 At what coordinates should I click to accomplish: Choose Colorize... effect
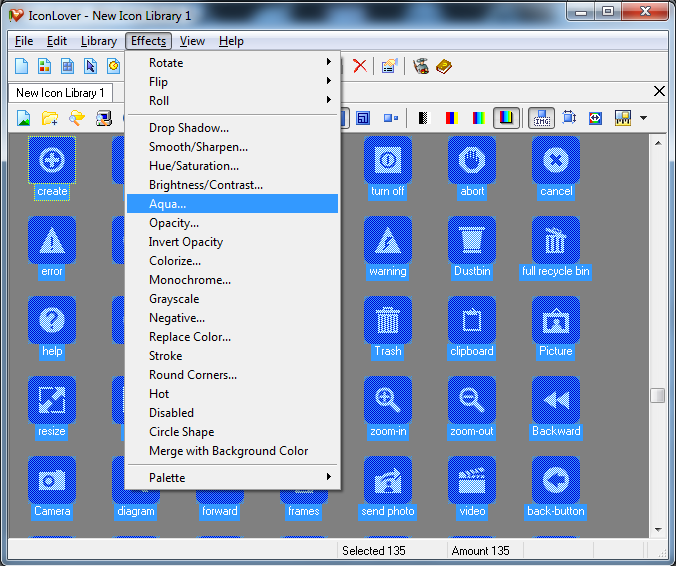click(232, 261)
